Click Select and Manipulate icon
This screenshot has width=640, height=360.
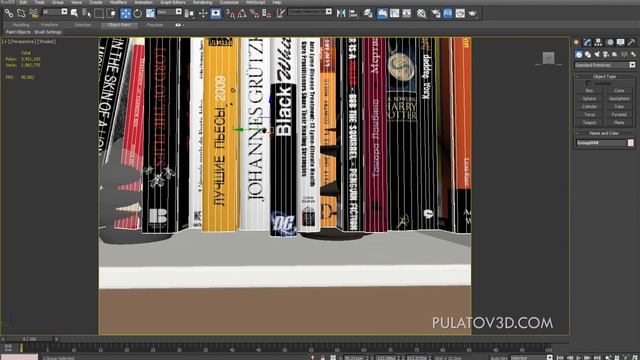203,13
